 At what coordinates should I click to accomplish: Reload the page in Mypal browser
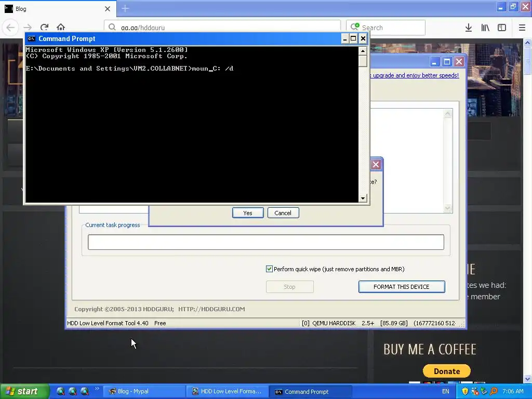[44, 28]
